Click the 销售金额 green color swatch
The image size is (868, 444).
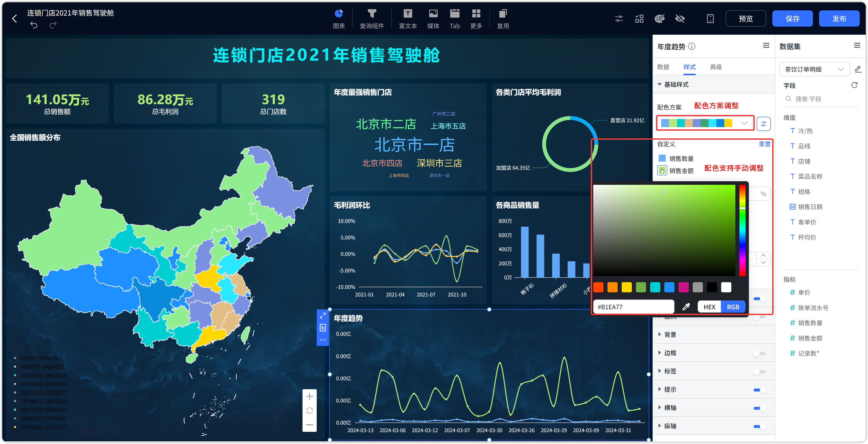click(662, 171)
